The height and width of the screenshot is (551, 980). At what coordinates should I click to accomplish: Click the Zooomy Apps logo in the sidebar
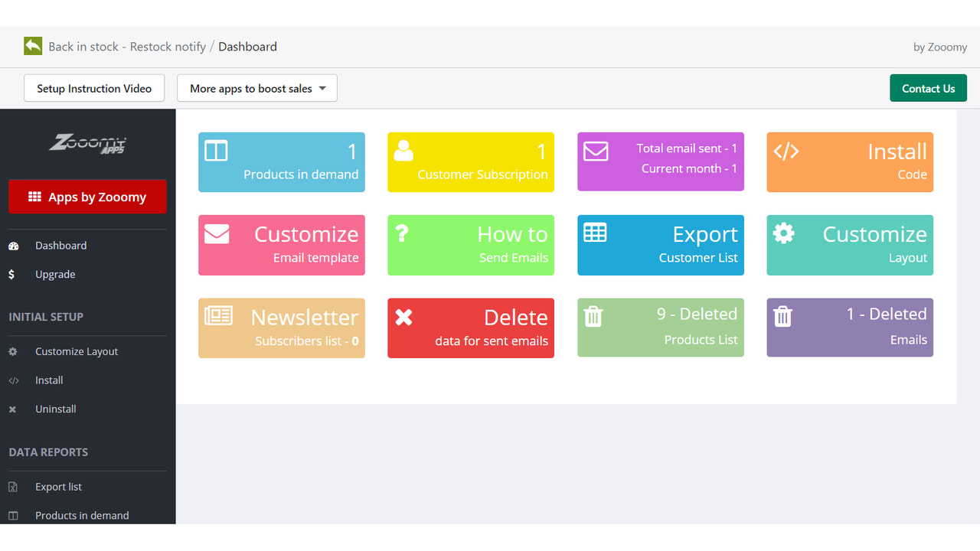click(87, 144)
